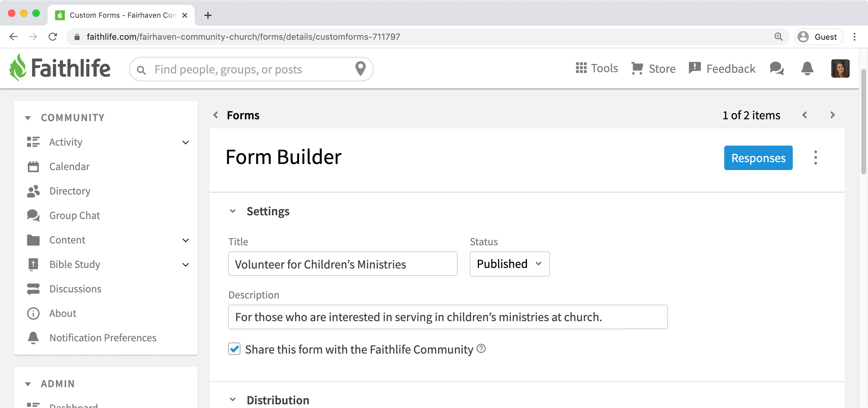Click the About info icon
The width and height of the screenshot is (868, 408).
click(x=33, y=313)
